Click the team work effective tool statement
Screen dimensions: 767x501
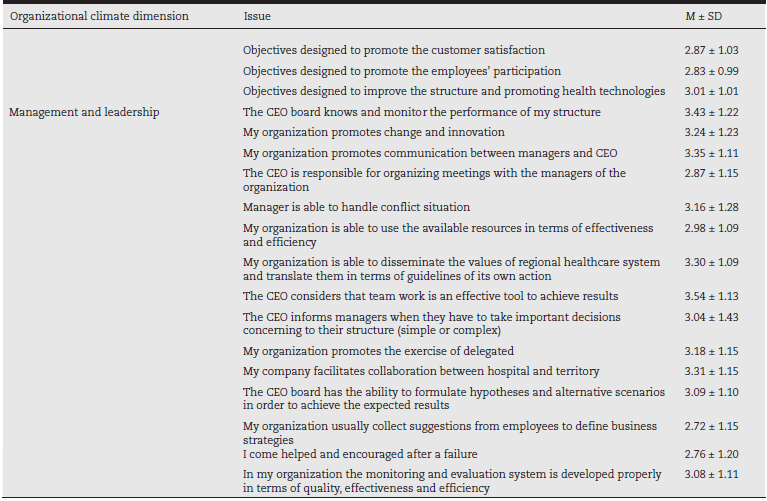[x=430, y=296]
